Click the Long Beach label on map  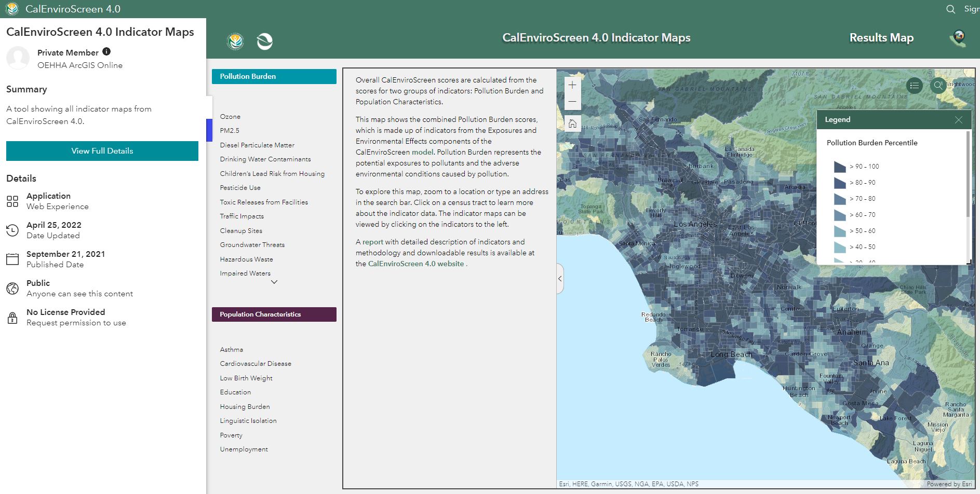click(731, 354)
